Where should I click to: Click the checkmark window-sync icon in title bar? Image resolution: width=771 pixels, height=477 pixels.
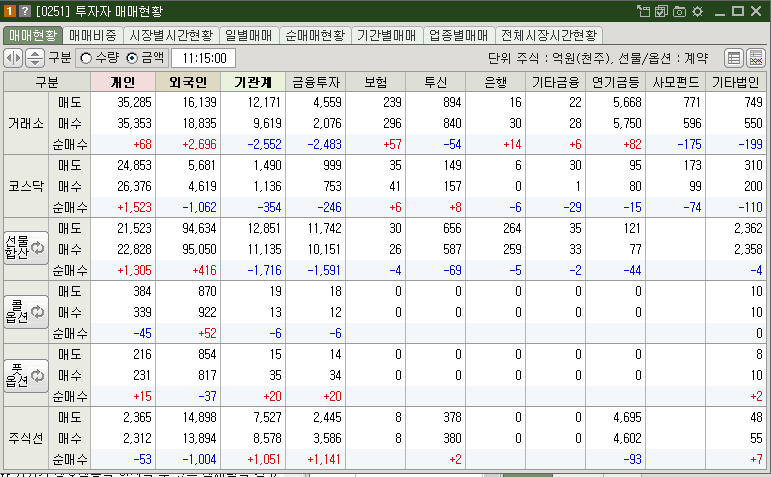tap(661, 11)
